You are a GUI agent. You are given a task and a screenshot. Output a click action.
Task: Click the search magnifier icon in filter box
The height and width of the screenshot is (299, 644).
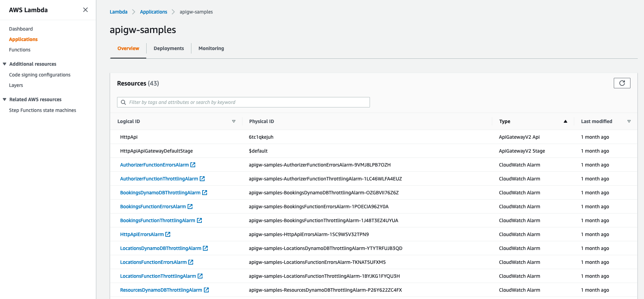click(123, 102)
